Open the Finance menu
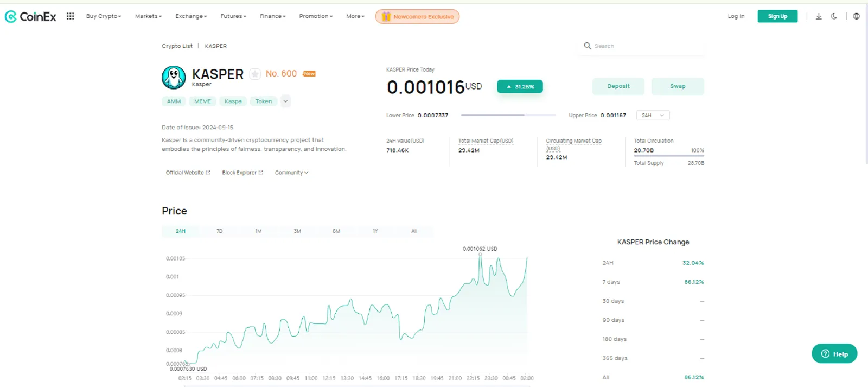 pyautogui.click(x=272, y=16)
